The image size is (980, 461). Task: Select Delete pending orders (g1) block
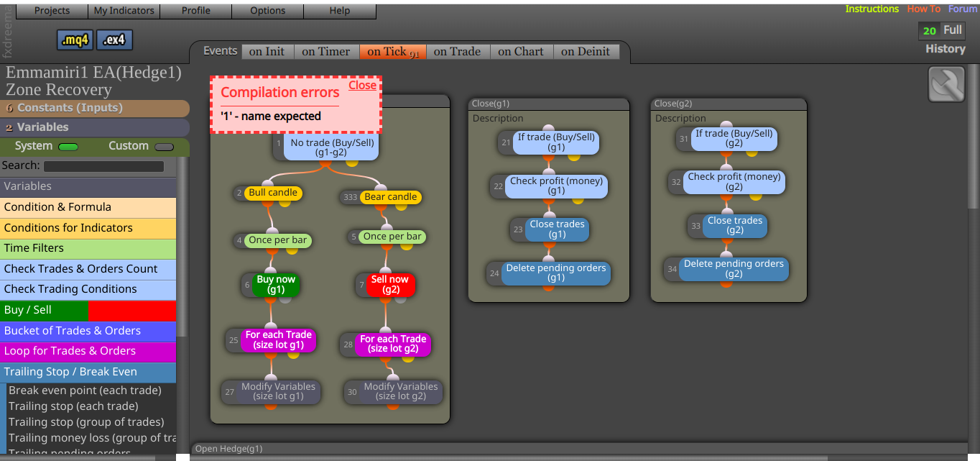[x=555, y=273]
